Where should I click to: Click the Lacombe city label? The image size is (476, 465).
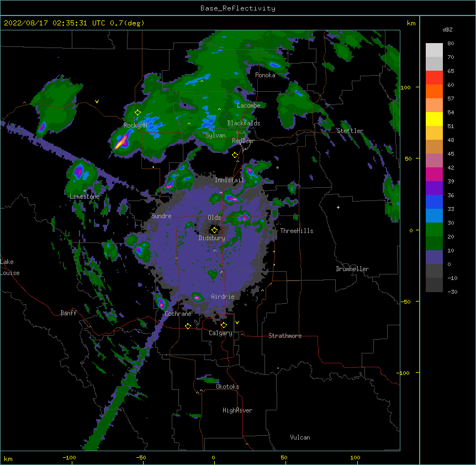click(x=248, y=105)
